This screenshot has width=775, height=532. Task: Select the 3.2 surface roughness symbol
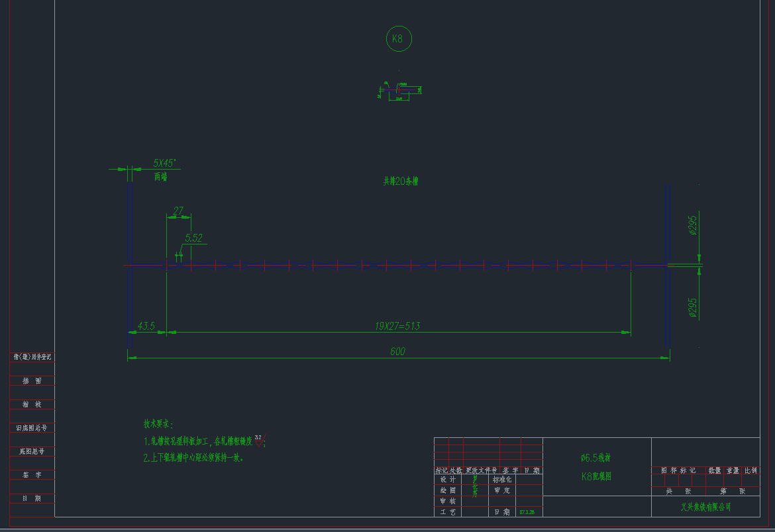[x=260, y=440]
